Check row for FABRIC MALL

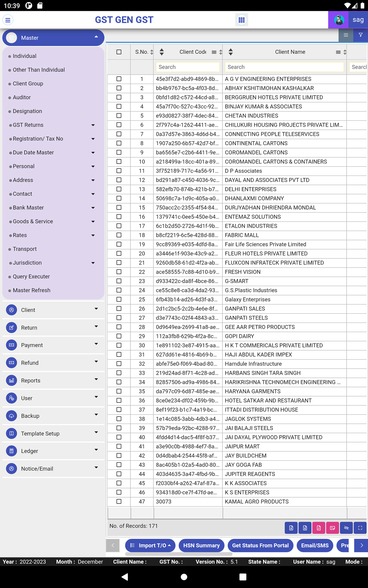[119, 235]
